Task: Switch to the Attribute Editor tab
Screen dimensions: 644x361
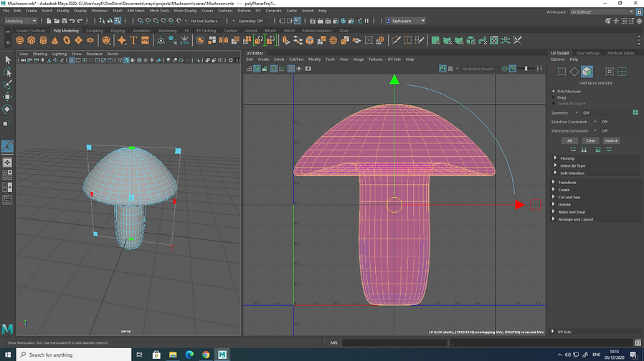Action: 620,53
